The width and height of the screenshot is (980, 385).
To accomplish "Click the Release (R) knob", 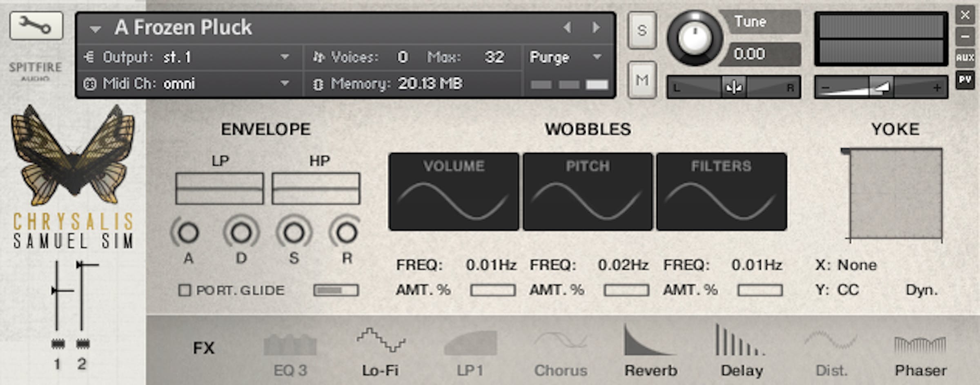I will pos(346,233).
